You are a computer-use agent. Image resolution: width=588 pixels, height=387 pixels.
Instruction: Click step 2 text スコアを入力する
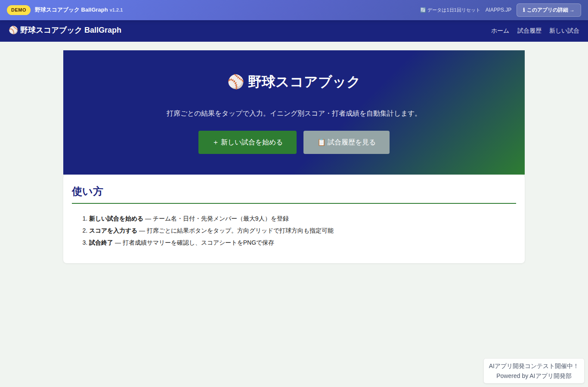(113, 230)
